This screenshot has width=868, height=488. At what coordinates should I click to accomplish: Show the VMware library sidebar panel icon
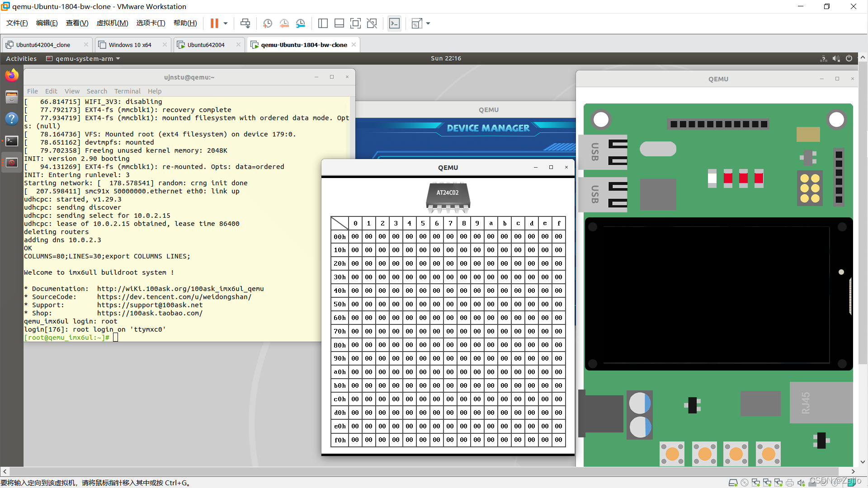point(323,23)
